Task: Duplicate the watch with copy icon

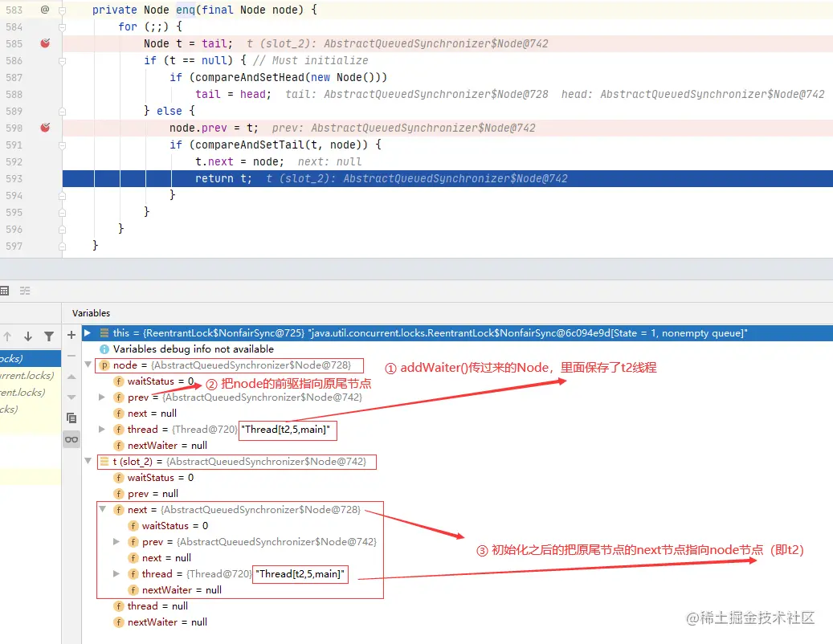Action: coord(71,418)
